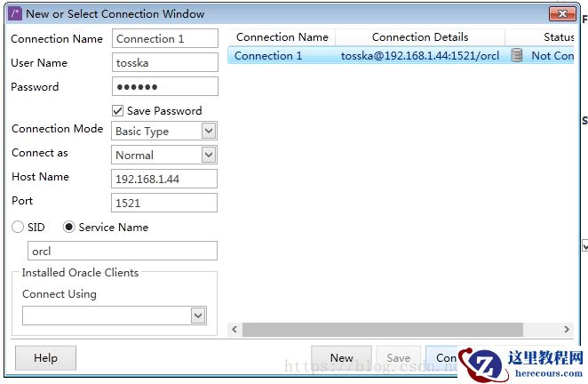Select the SID radio button

click(x=18, y=227)
